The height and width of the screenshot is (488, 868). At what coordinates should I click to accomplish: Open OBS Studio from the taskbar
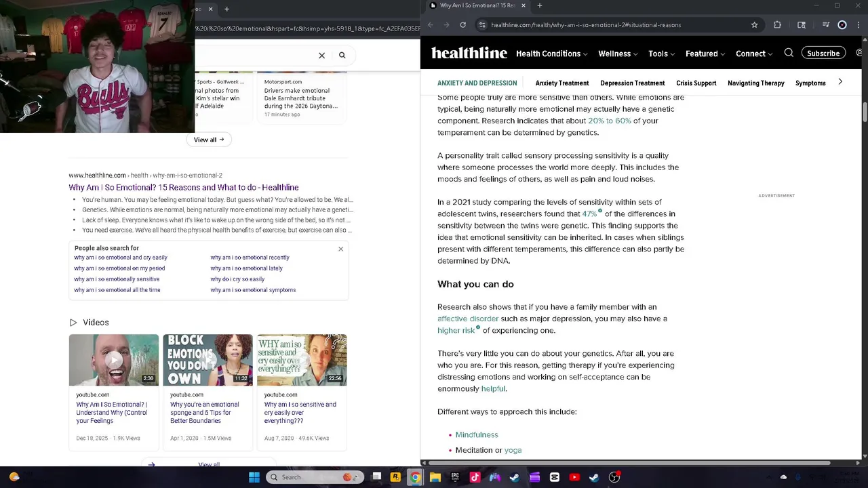click(614, 477)
